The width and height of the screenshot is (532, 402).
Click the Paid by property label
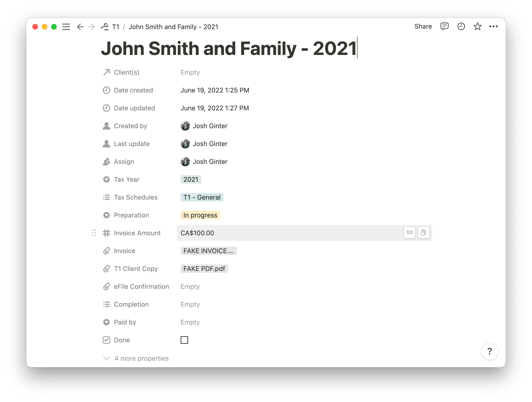coord(125,322)
